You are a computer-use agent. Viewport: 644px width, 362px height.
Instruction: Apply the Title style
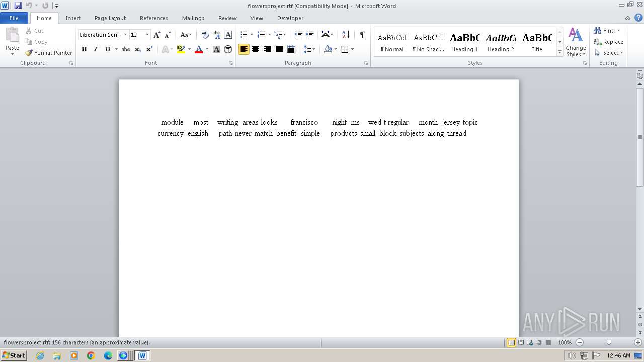(537, 42)
